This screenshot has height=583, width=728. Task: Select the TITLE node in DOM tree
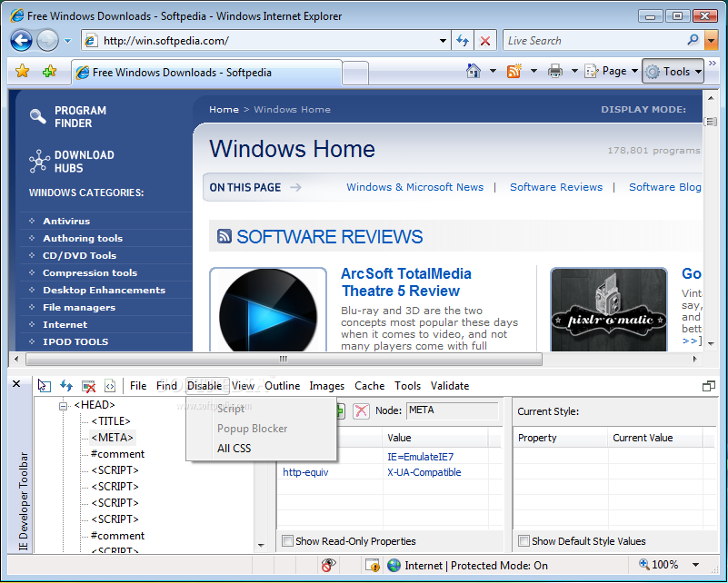pos(111,421)
